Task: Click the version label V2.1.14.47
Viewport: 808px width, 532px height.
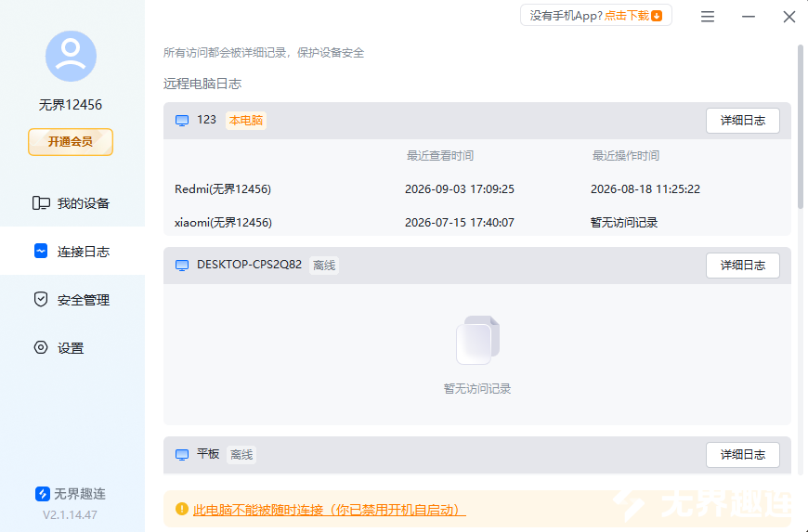Action: [70, 514]
